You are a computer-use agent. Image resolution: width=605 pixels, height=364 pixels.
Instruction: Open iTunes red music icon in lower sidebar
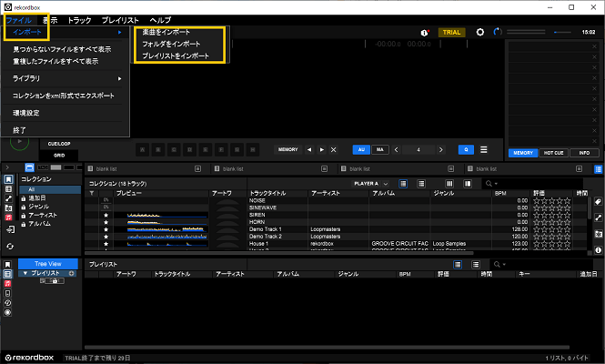[x=7, y=284]
